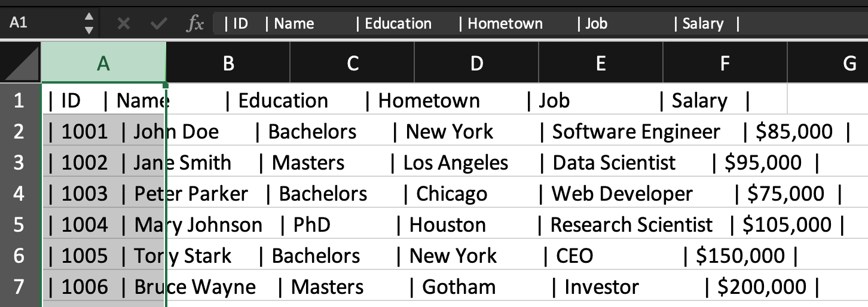
Task: Select column C header
Action: 352,63
